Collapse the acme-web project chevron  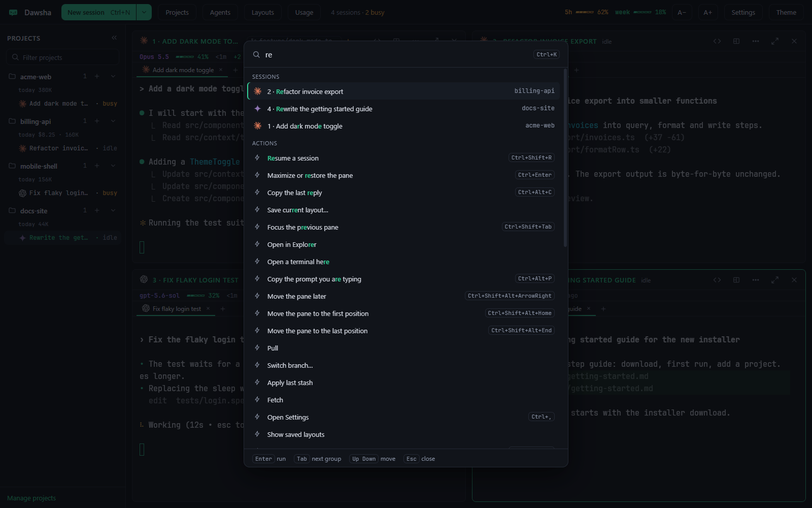tap(113, 76)
